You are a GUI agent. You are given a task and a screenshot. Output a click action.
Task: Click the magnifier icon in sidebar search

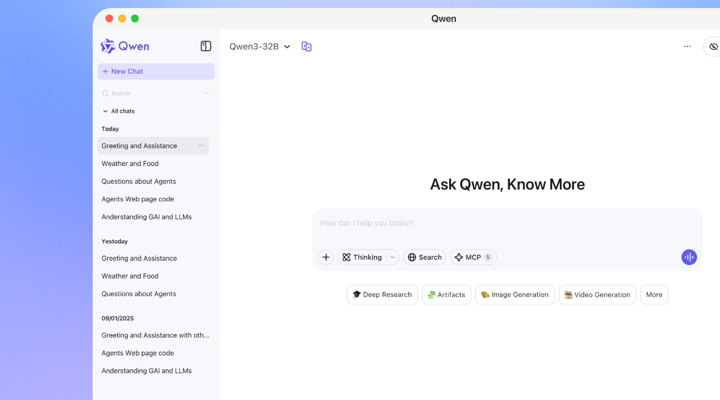point(105,93)
